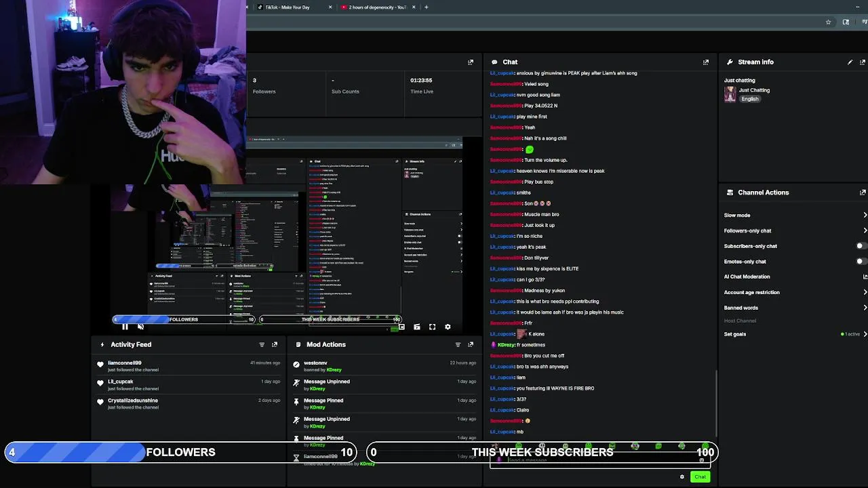Unmute the stream preview audio
This screenshot has height=488, width=868.
coord(140,327)
